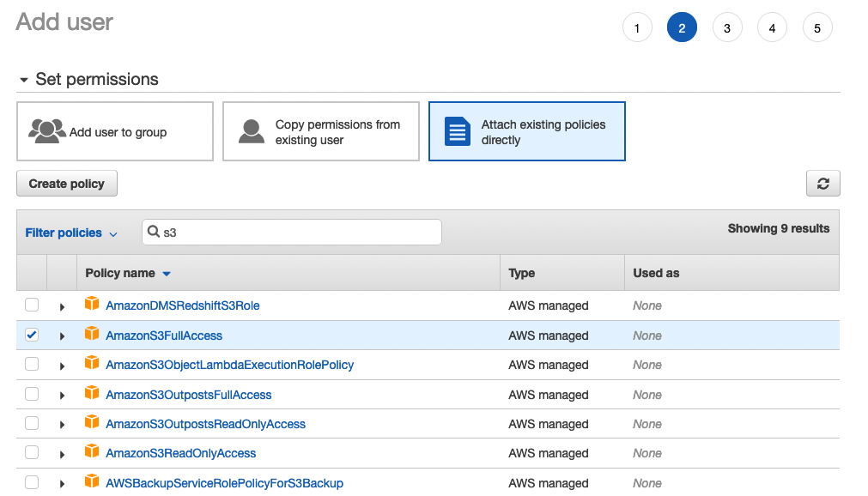Click the orange policy icon beside AmazonS3FullAccess
868x496 pixels.
(x=92, y=333)
